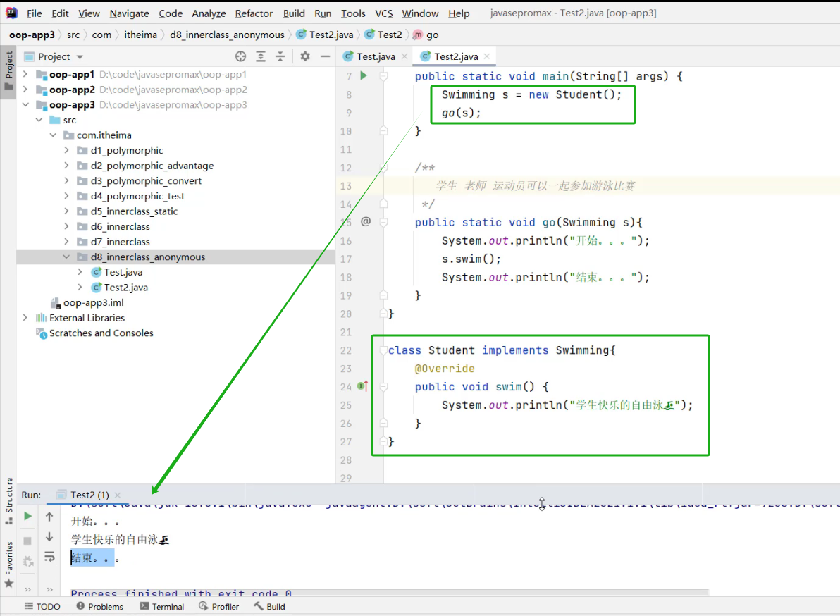Open the Profiler tool window

pos(219,606)
